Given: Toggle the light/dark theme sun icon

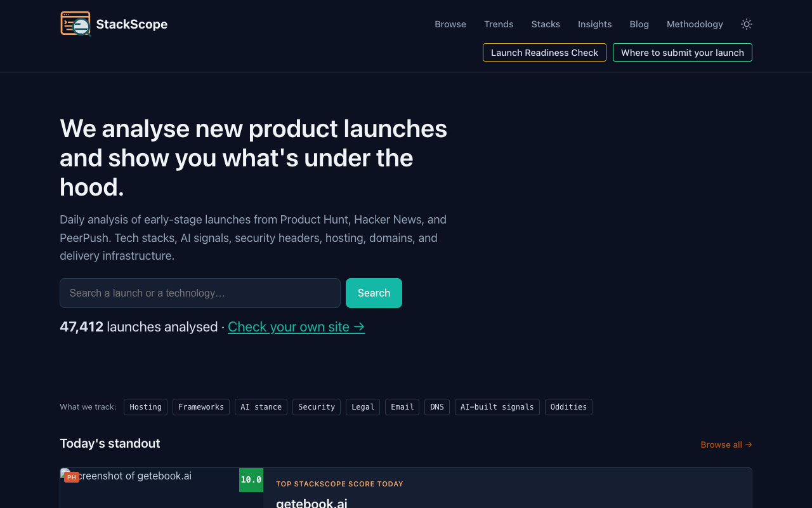Looking at the screenshot, I should pyautogui.click(x=747, y=24).
